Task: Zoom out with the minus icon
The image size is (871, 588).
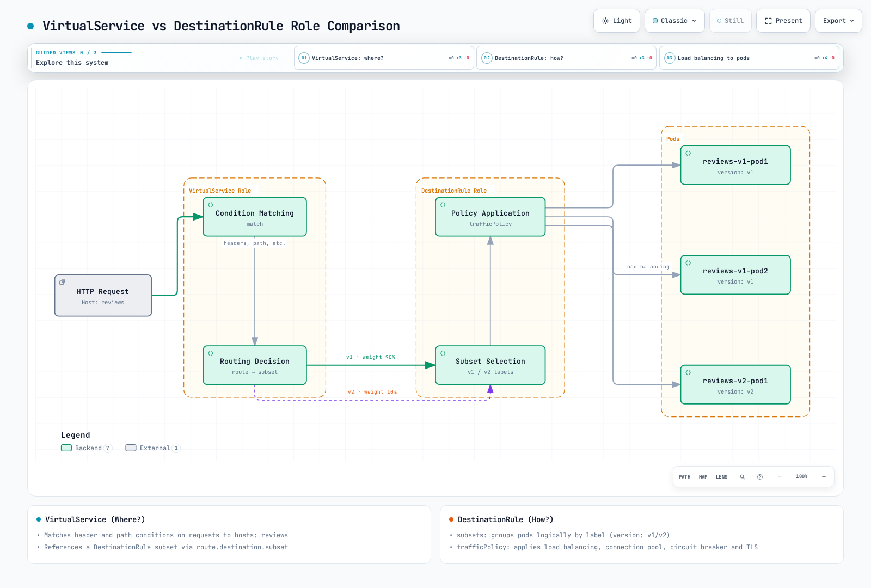Action: 780,477
